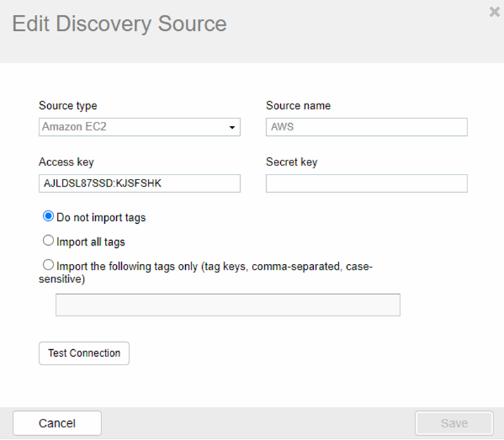Click the Edit Discovery Source title text

pyautogui.click(x=120, y=24)
